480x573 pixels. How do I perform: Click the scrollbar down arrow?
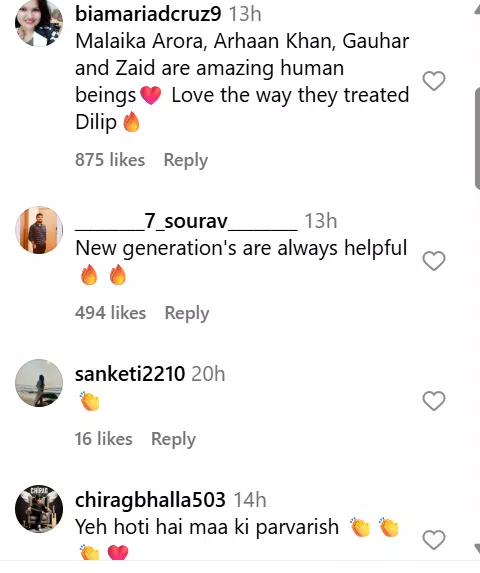tap(477, 549)
